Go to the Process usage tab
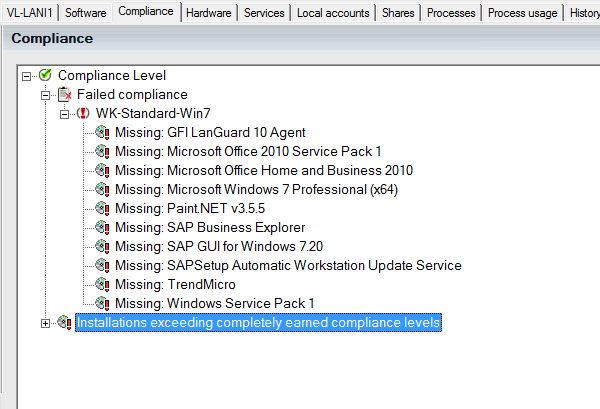The image size is (600, 409). coord(520,12)
